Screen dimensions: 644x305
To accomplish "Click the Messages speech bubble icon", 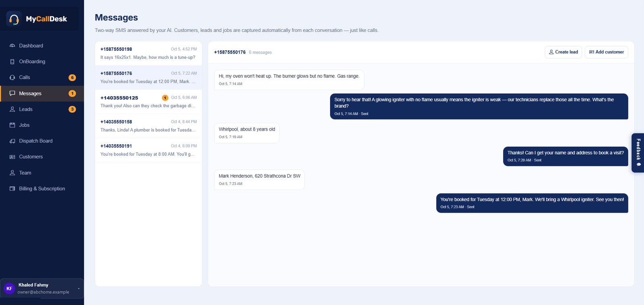I will pyautogui.click(x=12, y=93).
